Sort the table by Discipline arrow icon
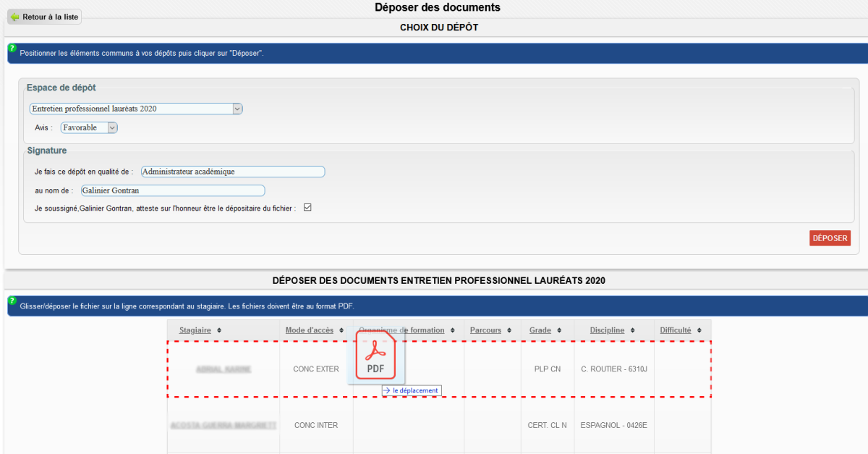868x454 pixels. [632, 331]
